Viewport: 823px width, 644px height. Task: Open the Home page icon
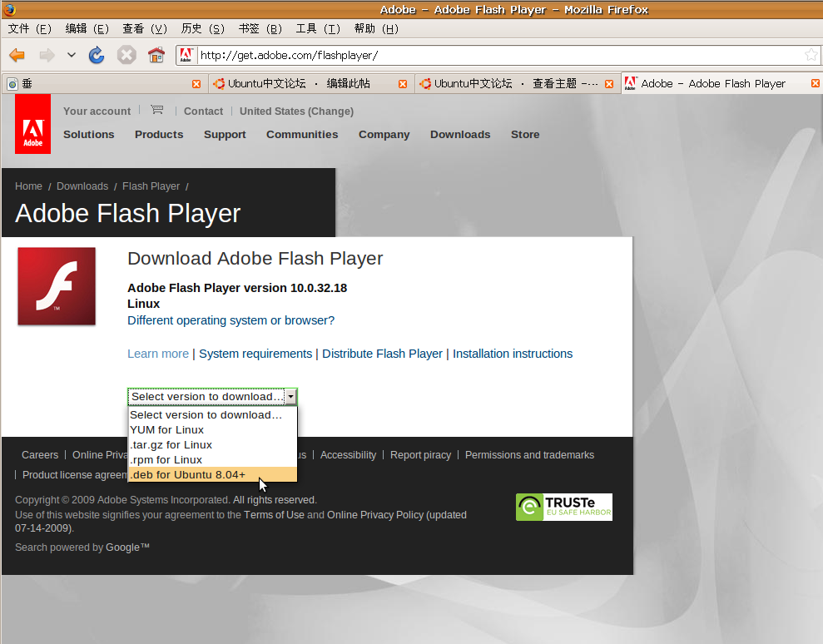click(156, 55)
